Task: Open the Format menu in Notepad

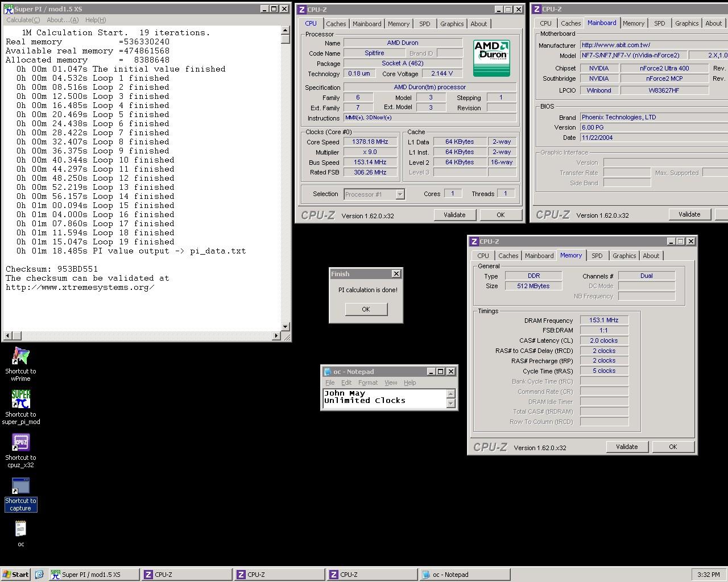Action: [368, 383]
